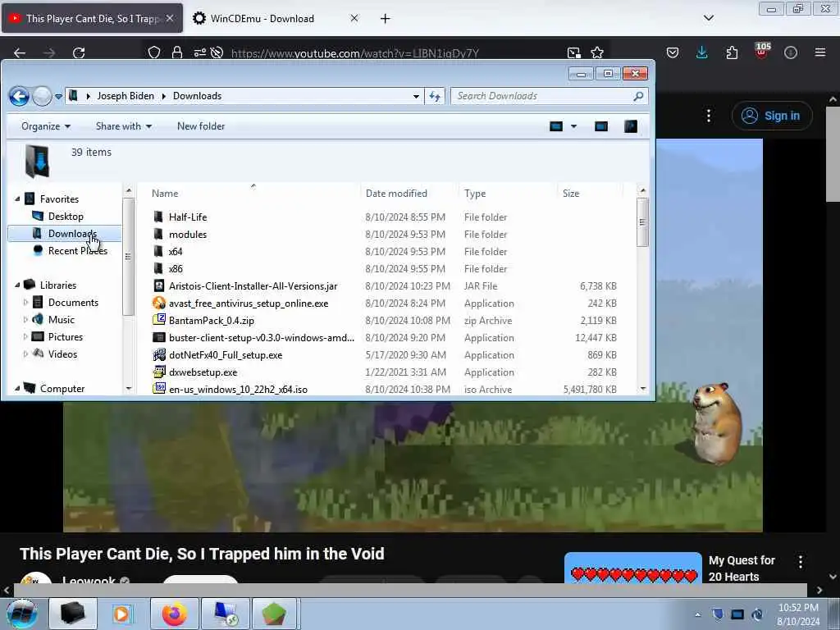The image size is (840, 630).
Task: Click the Save to Pocket icon
Action: click(673, 52)
